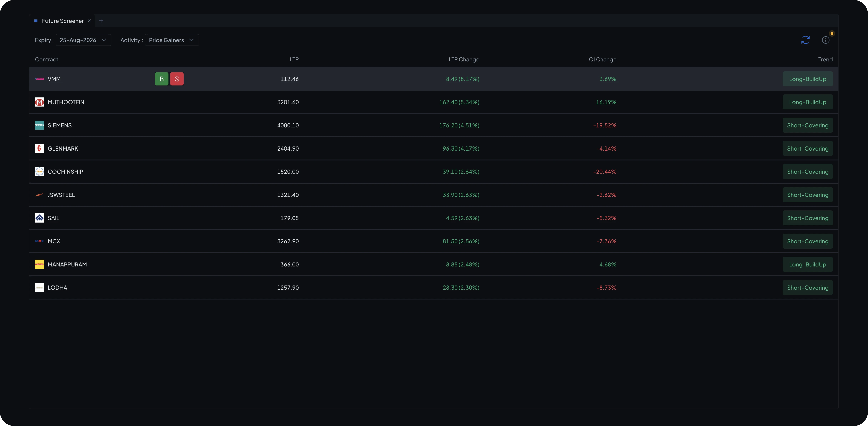Screen dimensions: 868x426
Task: Click the Long-BuildUp tag for MANAPPURAM
Action: [808, 264]
